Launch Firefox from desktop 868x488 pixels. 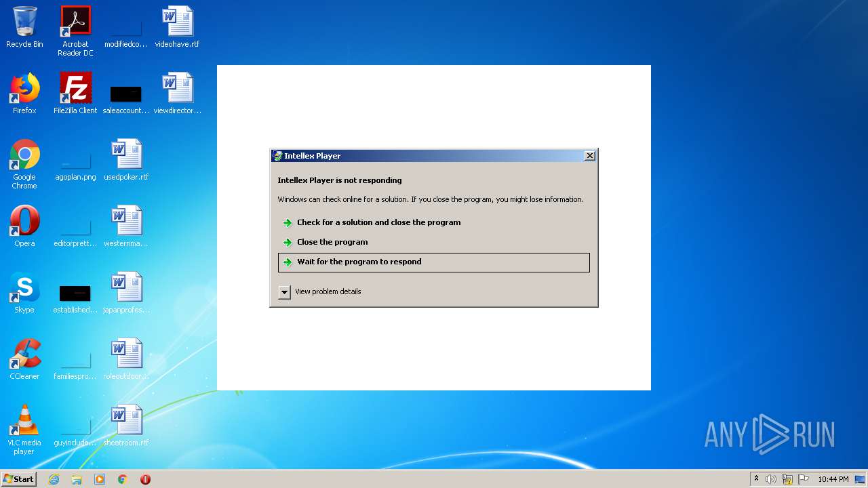pos(24,94)
